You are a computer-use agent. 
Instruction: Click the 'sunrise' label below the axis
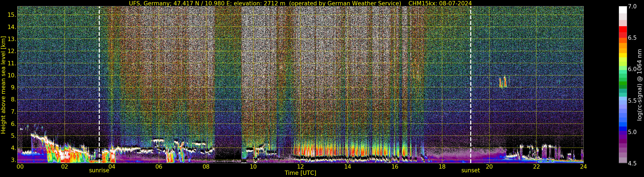pos(99,171)
